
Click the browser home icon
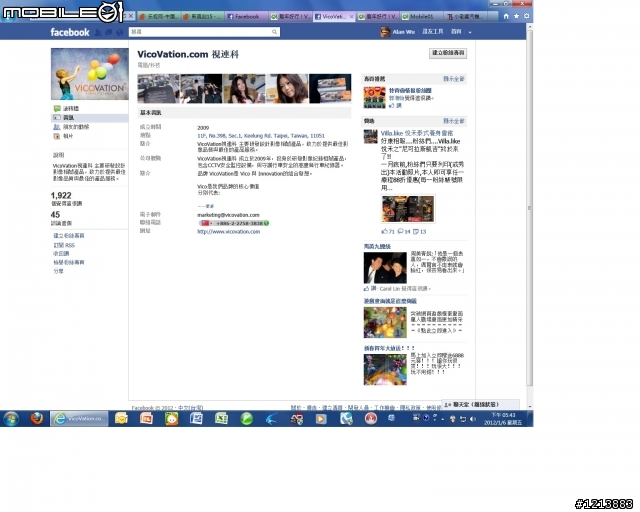tap(506, 16)
